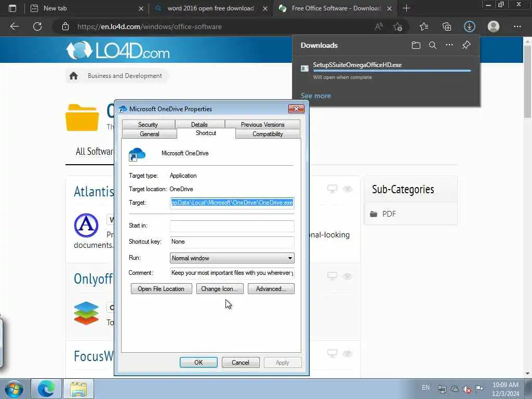Click the download progress bar
Screen dimensions: 532x399
pyautogui.click(x=392, y=71)
